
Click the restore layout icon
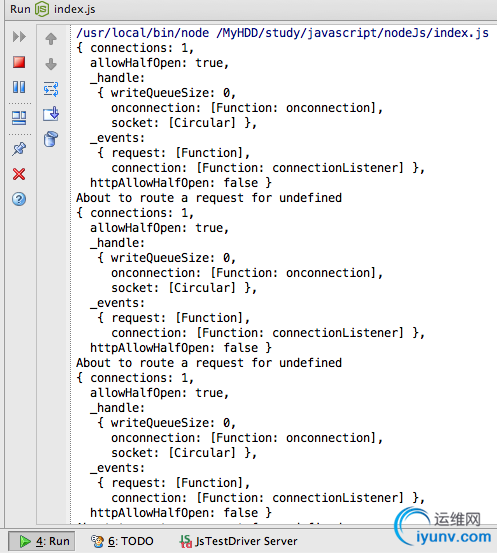tap(19, 118)
